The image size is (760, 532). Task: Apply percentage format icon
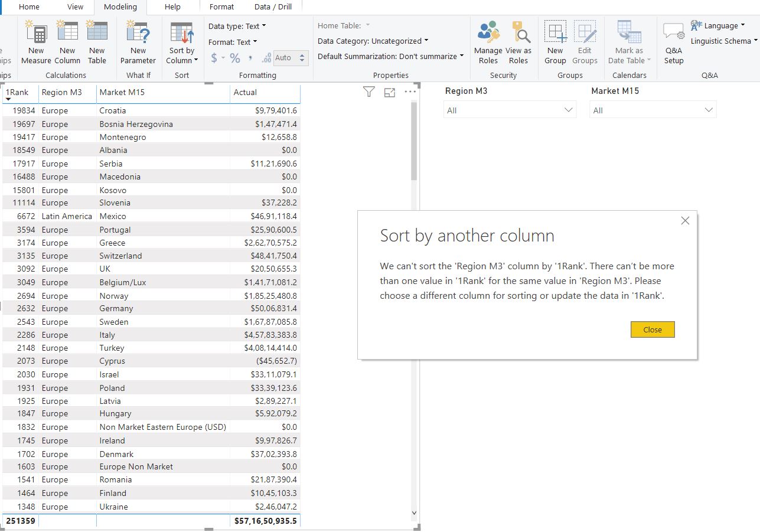(x=235, y=58)
